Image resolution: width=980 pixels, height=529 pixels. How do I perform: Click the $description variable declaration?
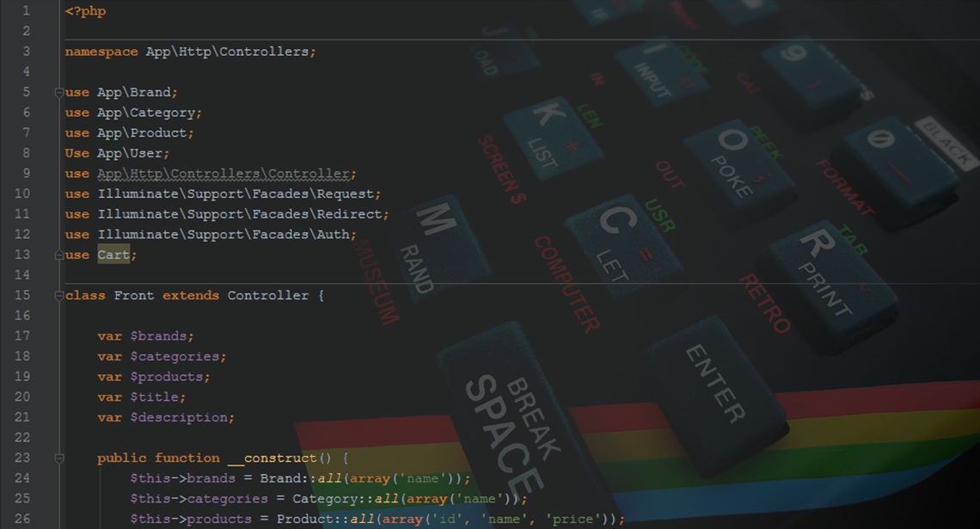click(181, 417)
